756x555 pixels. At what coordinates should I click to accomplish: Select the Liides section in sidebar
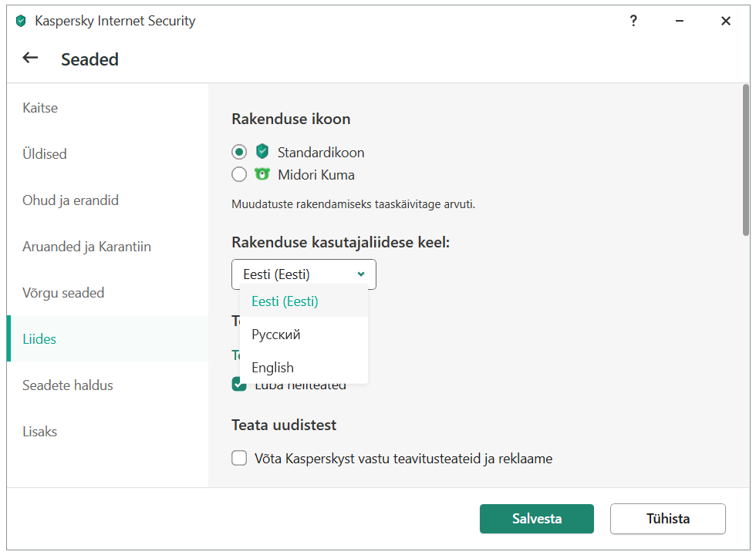click(107, 338)
